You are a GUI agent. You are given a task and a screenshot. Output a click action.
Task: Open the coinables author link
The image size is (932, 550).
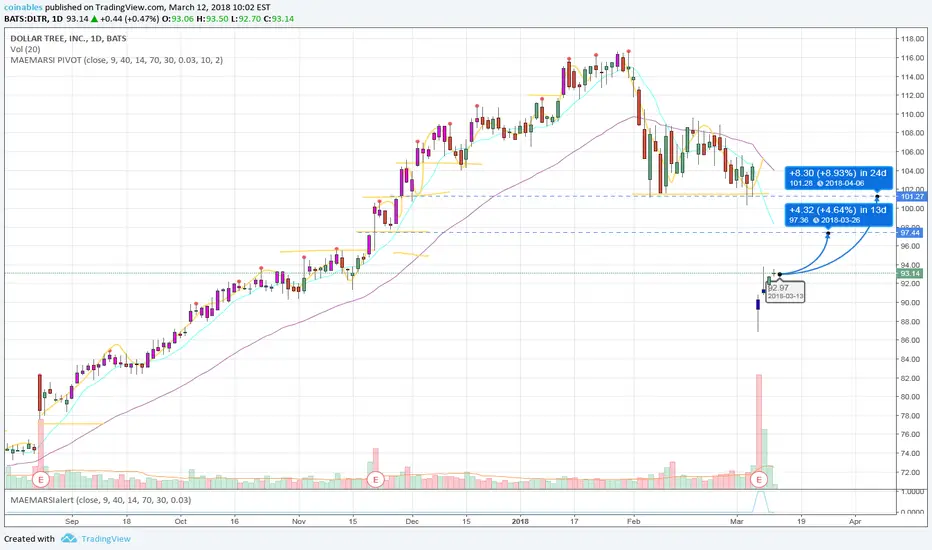(x=23, y=7)
